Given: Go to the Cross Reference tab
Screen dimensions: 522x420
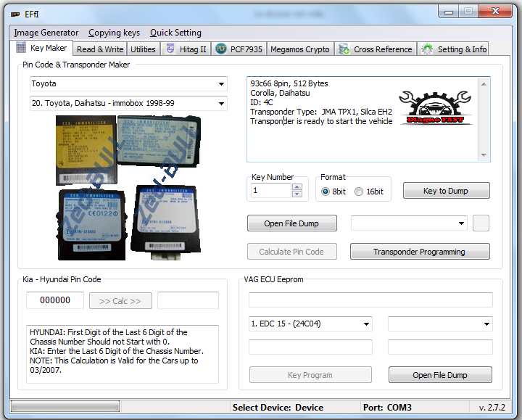Looking at the screenshot, I should pyautogui.click(x=376, y=49).
